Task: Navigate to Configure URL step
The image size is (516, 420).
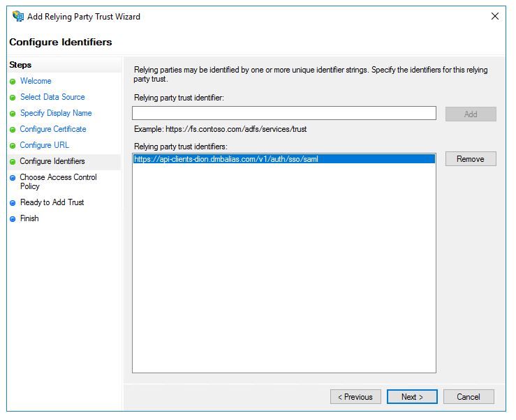Action: pos(45,145)
